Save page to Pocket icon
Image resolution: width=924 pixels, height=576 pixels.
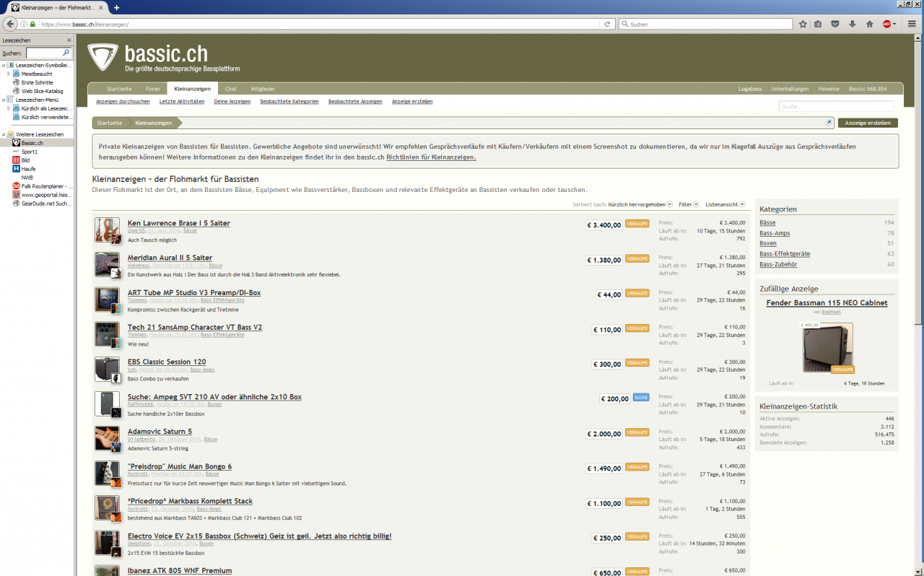pos(835,24)
